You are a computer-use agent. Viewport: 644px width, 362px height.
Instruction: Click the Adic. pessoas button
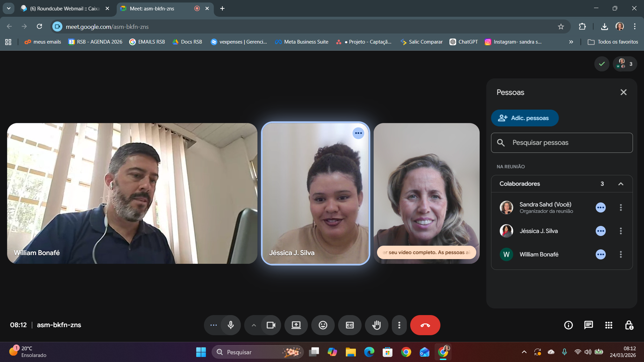click(x=525, y=118)
